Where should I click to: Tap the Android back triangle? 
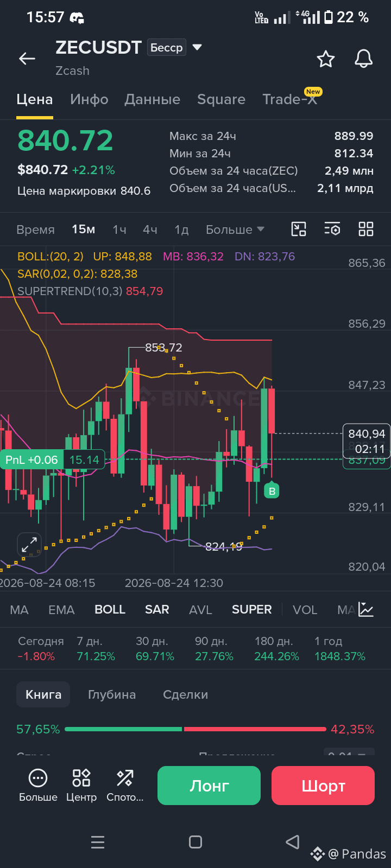293,842
